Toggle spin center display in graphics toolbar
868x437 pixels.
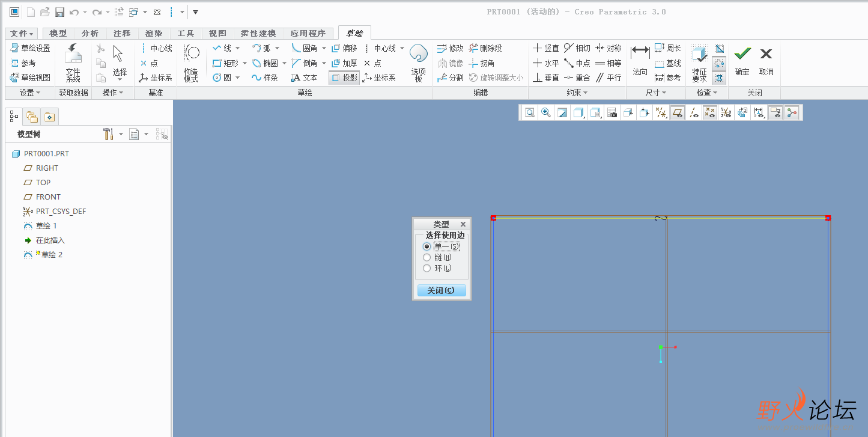point(792,112)
